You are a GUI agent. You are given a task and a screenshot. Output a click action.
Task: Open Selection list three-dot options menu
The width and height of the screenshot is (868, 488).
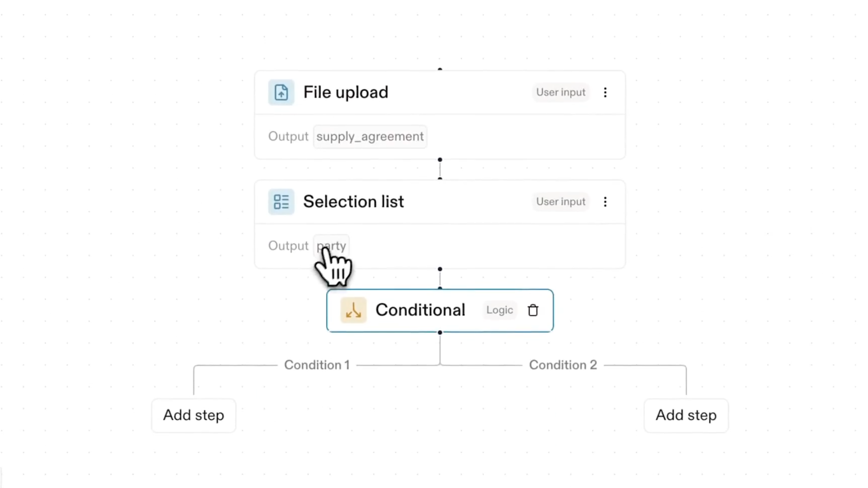click(x=605, y=202)
